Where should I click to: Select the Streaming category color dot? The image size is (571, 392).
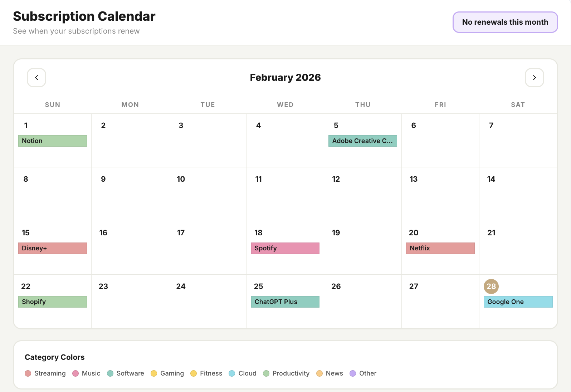pos(28,373)
